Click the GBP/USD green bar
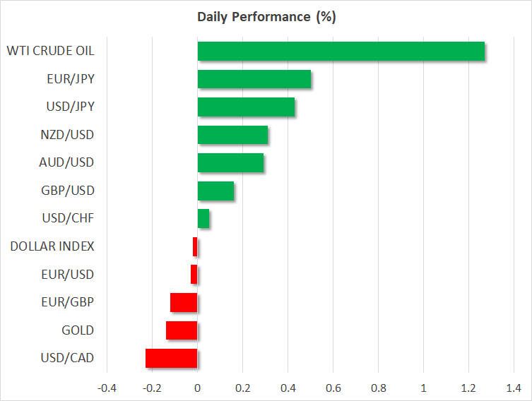This screenshot has width=532, height=401. [215, 191]
